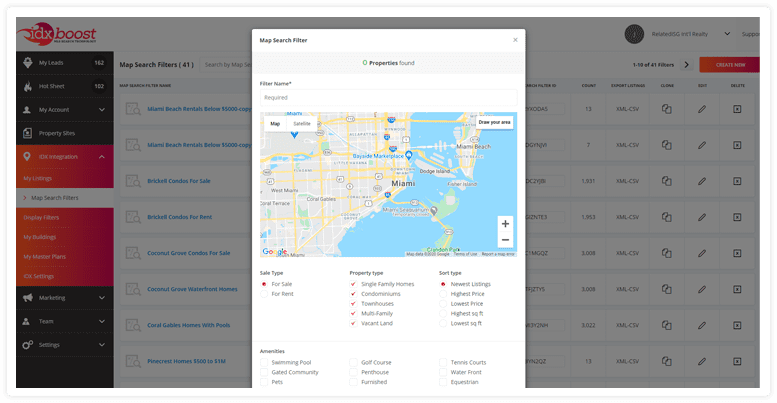Open Map Search Filters submenu item
Screen dimensions: 777x403
click(x=55, y=198)
